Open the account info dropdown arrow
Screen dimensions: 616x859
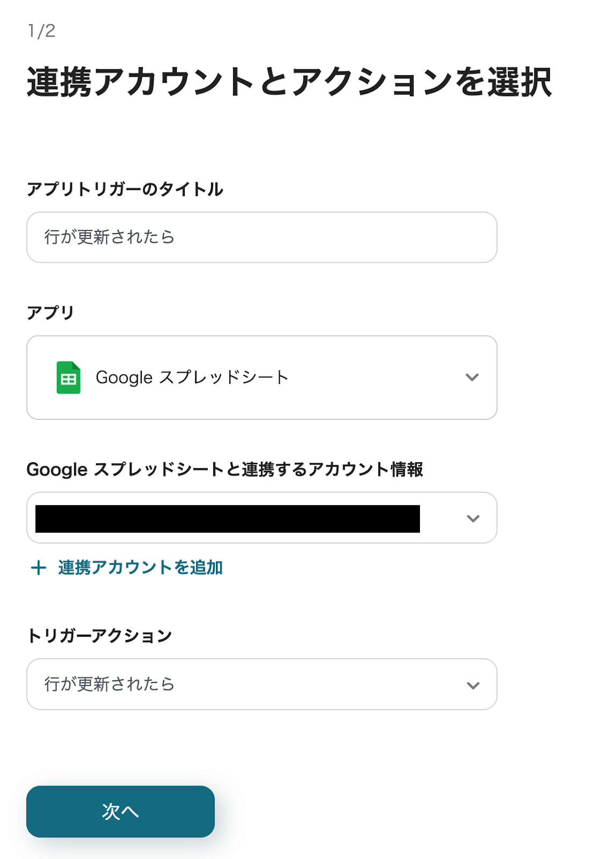473,518
